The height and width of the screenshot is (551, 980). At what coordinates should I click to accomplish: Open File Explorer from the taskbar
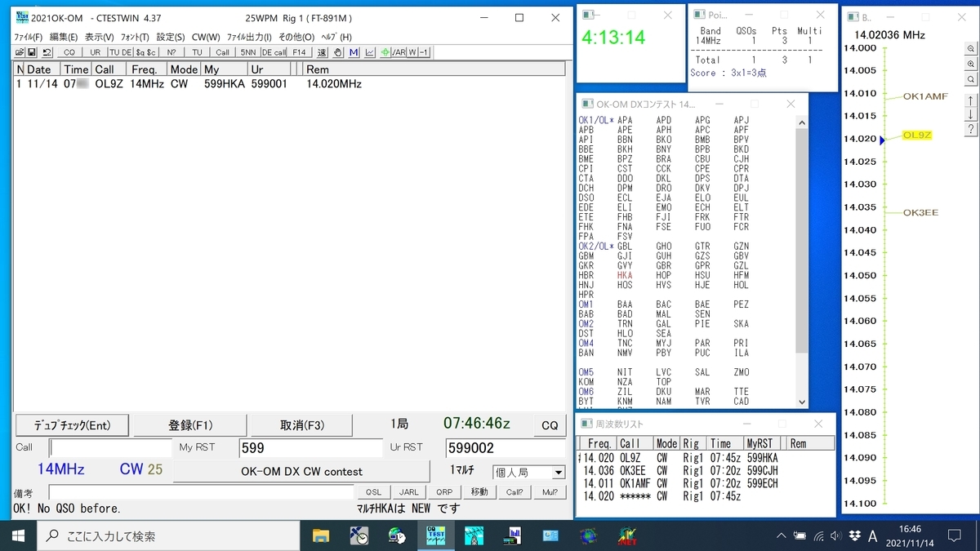tap(320, 536)
